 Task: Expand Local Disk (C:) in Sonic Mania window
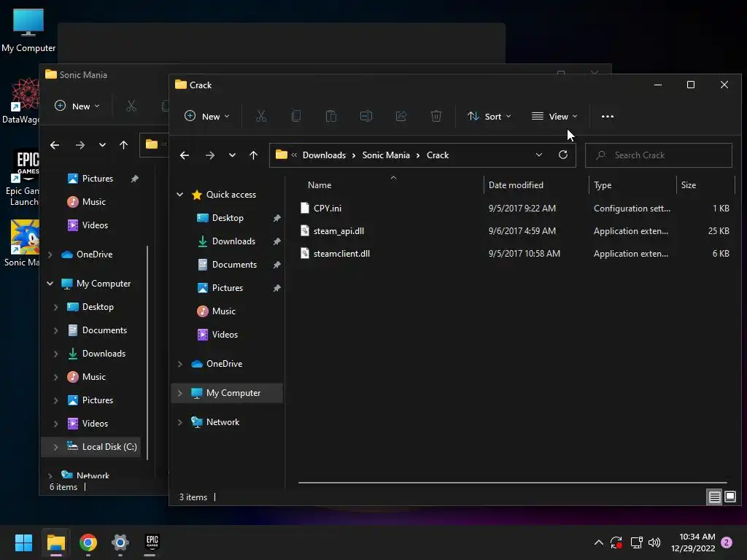click(x=55, y=447)
